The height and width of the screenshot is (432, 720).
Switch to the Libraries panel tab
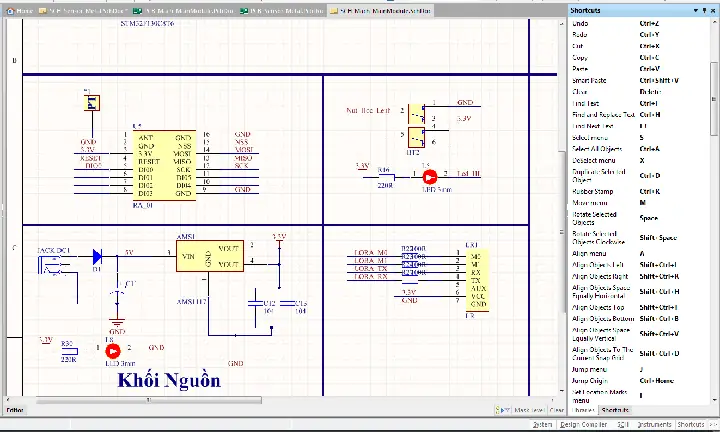click(584, 410)
